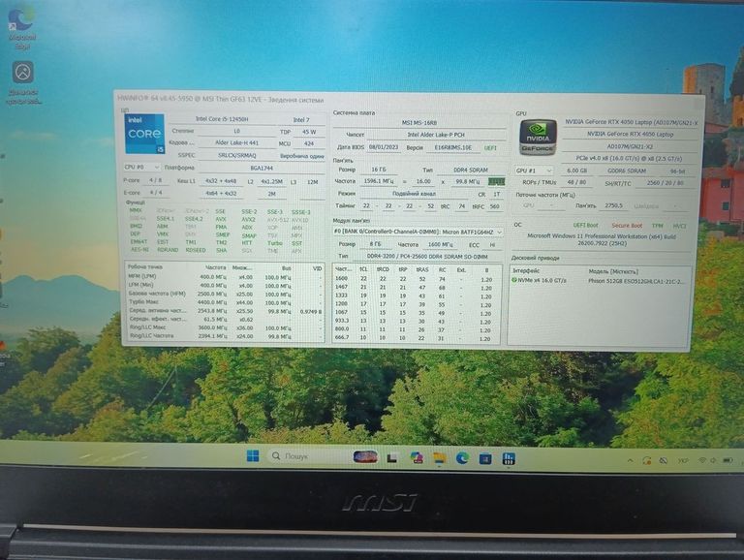The image size is (744, 560).
Task: Switch to HWiNFO taskbar icon
Action: click(x=509, y=458)
